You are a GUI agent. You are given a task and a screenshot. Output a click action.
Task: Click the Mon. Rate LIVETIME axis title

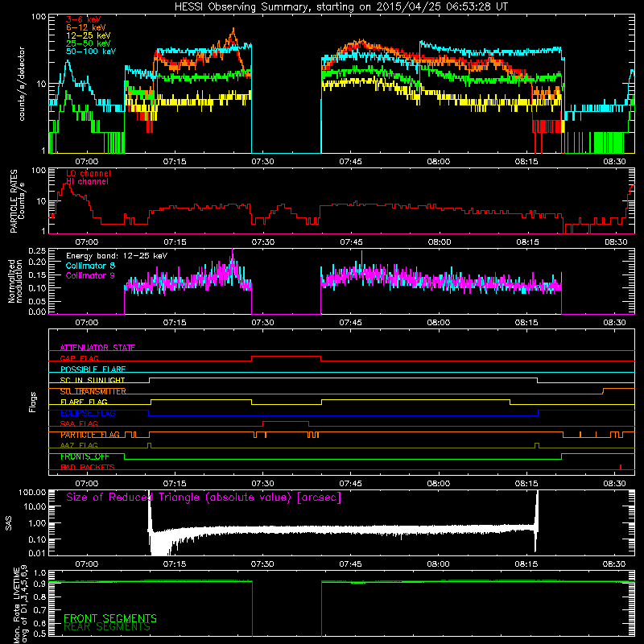[20, 604]
